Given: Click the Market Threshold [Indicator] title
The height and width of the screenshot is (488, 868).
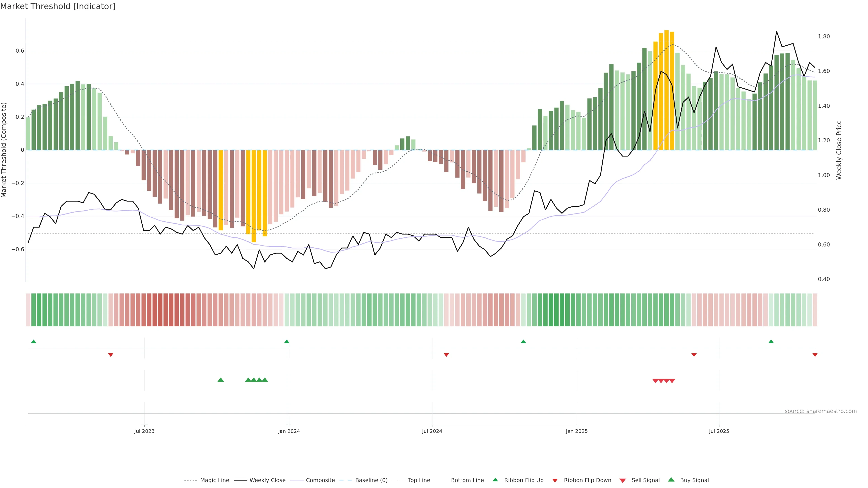Looking at the screenshot, I should click(x=58, y=6).
